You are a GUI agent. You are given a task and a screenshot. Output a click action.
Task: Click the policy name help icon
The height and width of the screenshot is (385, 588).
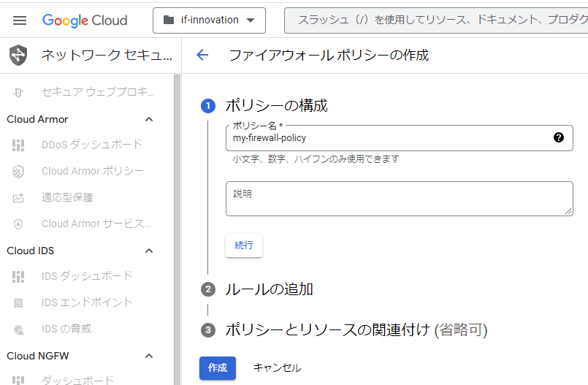click(x=559, y=137)
